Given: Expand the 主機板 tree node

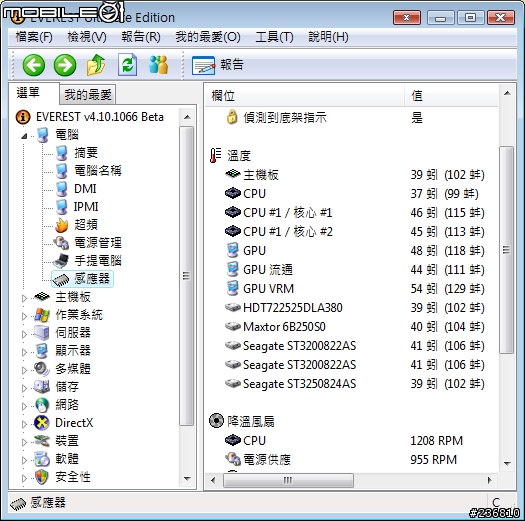Looking at the screenshot, I should point(24,298).
